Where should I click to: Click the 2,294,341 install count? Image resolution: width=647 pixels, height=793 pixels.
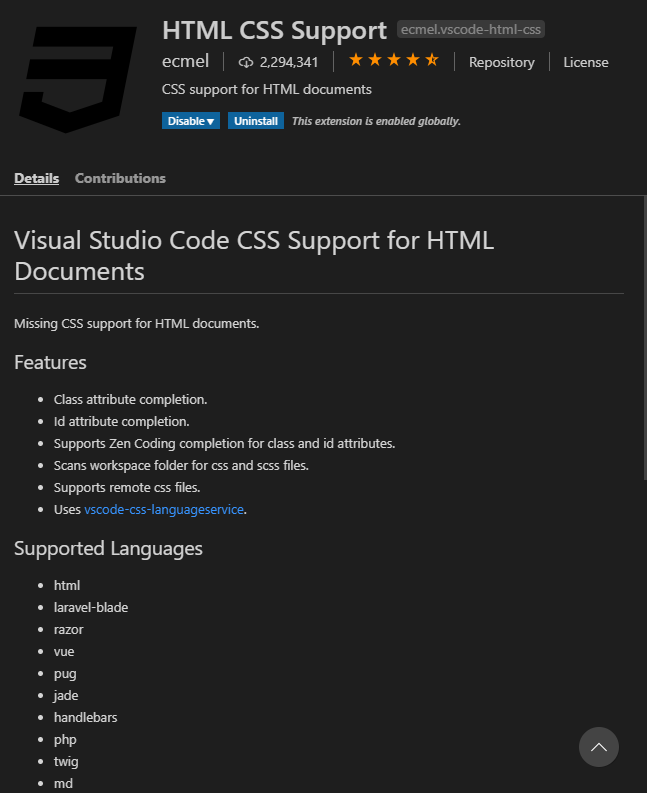(x=289, y=62)
